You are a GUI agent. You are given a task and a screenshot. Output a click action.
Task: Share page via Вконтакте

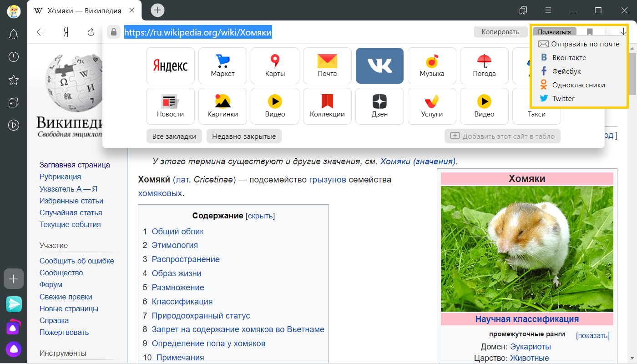tap(563, 58)
